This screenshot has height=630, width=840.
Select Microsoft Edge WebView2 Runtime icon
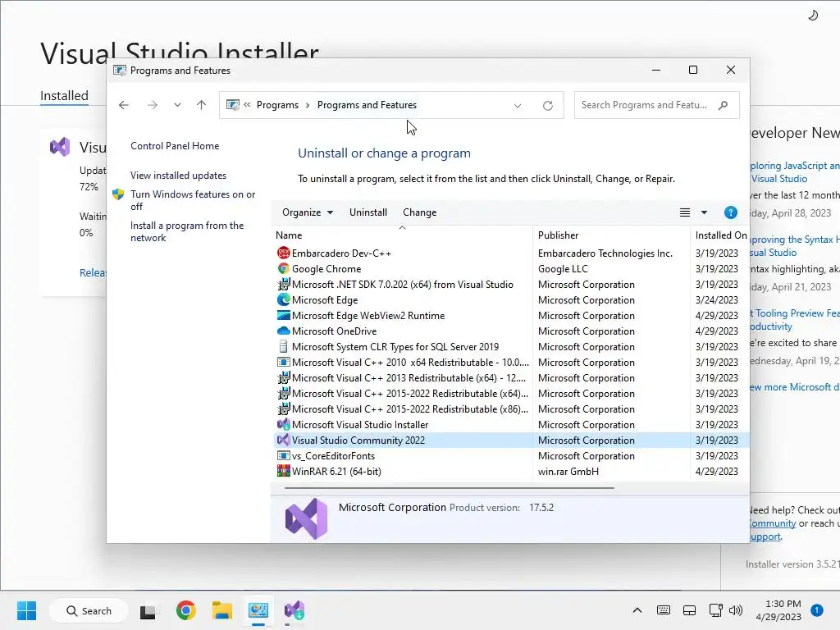pyautogui.click(x=283, y=315)
